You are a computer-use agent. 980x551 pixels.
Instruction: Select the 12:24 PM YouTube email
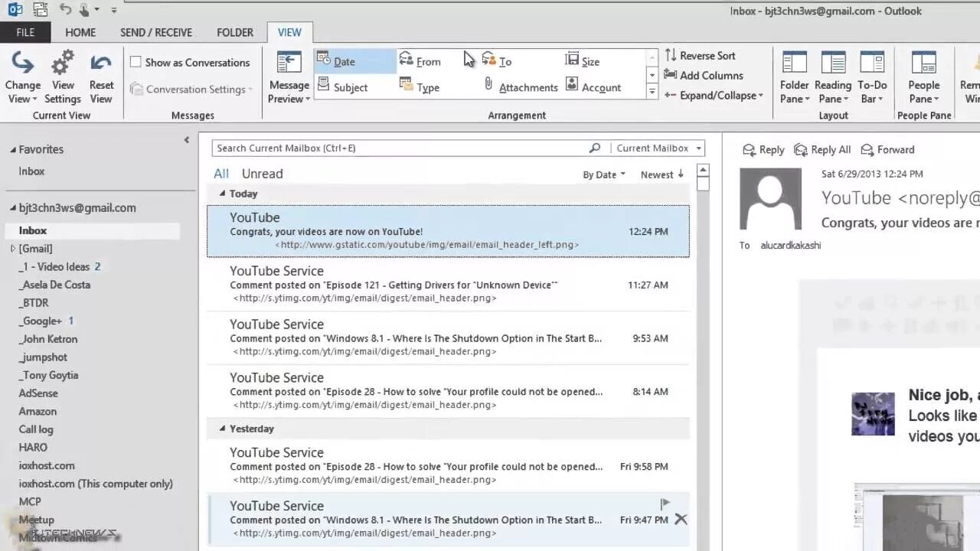click(x=448, y=231)
